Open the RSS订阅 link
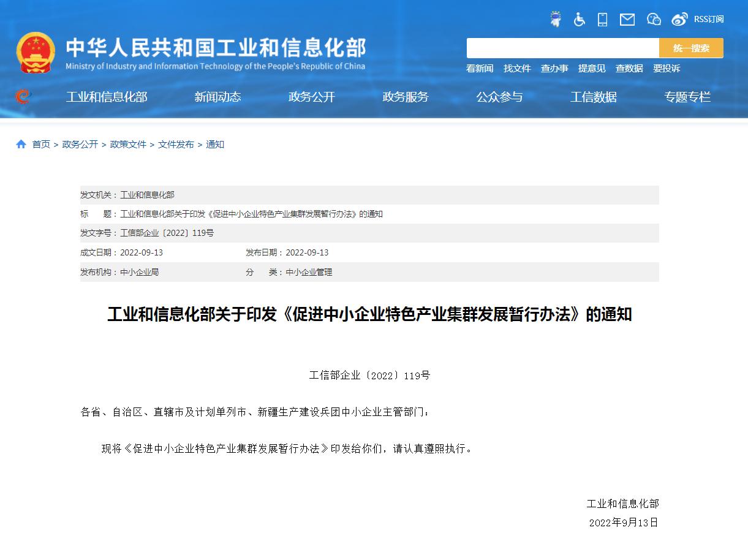 point(709,20)
